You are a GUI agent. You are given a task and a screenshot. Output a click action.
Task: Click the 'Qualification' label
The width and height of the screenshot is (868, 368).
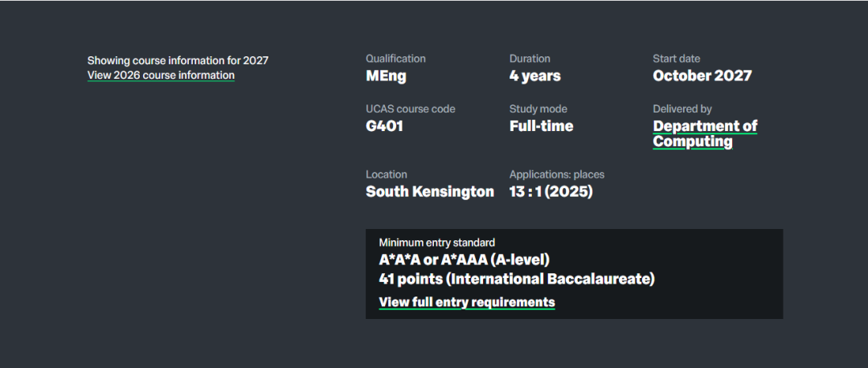[x=395, y=59]
